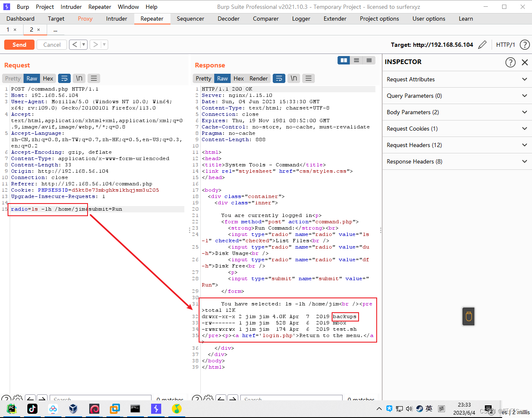Screen dimensions: 532x418
Task: Go forward in request history
Action: pos(96,44)
